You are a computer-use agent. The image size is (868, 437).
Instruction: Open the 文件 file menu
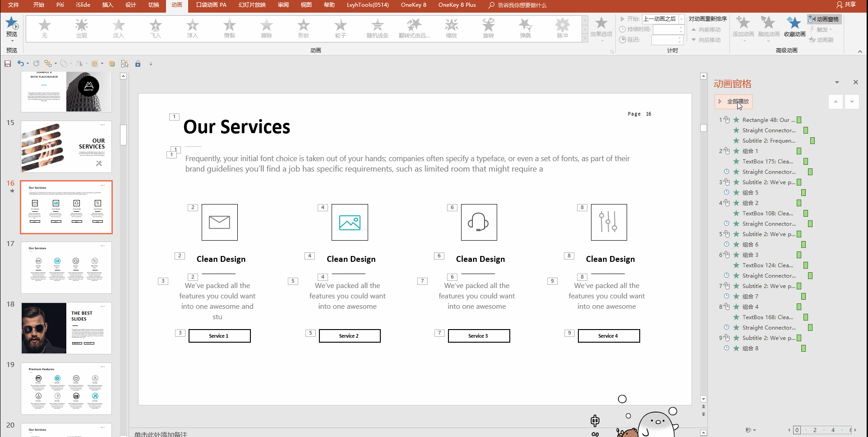(x=14, y=5)
